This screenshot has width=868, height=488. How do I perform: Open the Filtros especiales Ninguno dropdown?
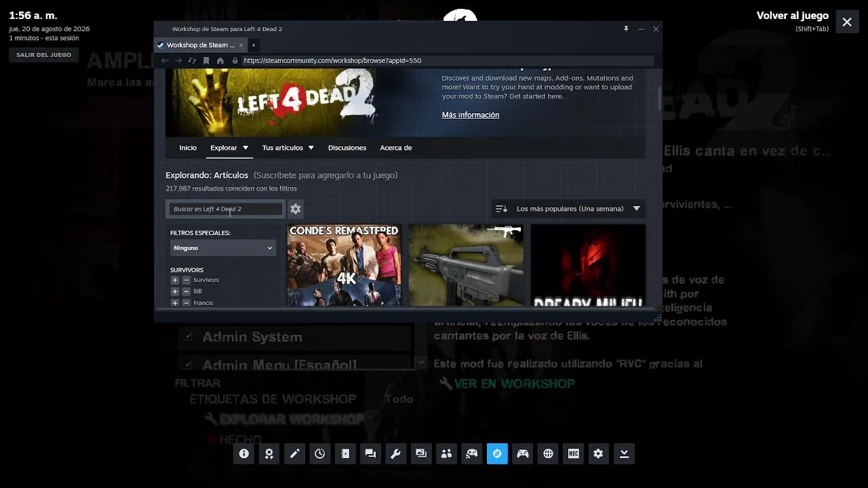pos(222,248)
